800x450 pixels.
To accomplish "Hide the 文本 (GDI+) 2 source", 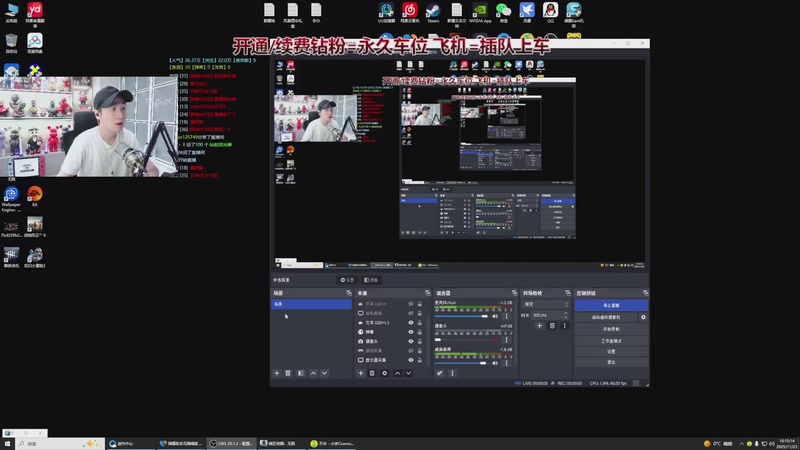I will (410, 322).
